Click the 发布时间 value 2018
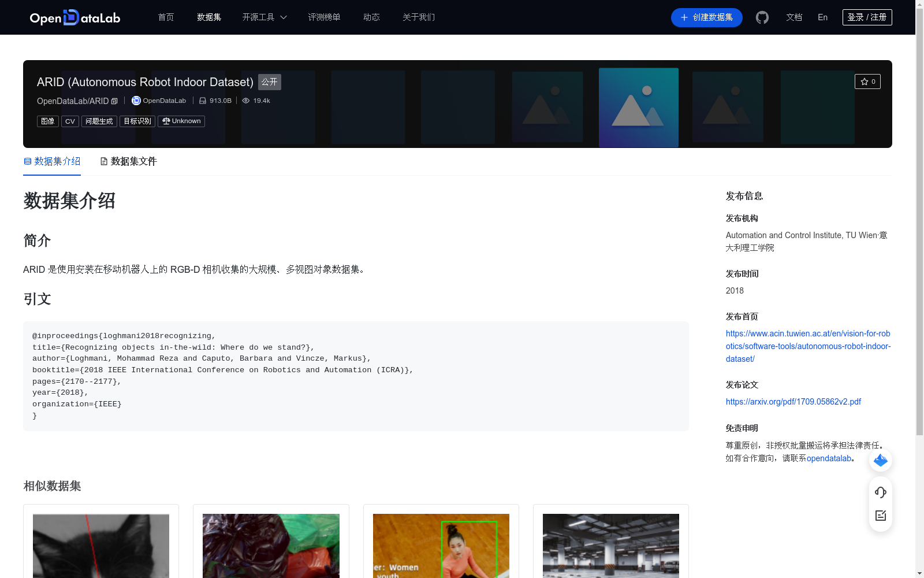This screenshot has width=924, height=578. [x=735, y=291]
